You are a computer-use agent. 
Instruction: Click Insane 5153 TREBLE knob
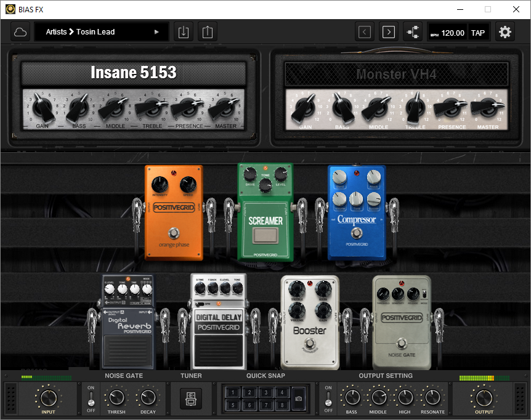(x=152, y=108)
